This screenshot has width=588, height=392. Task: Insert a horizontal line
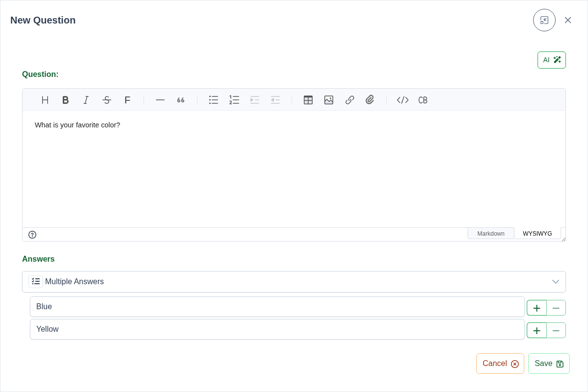[160, 100]
